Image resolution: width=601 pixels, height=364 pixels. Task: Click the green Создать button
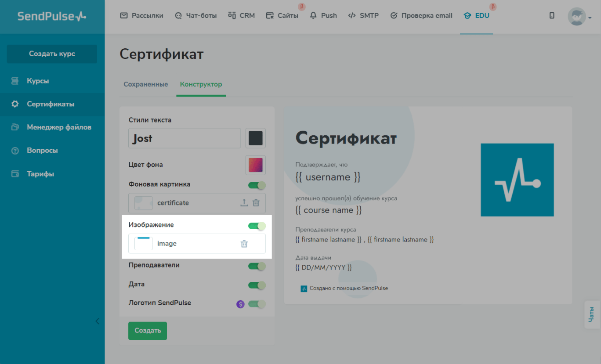pos(148,331)
